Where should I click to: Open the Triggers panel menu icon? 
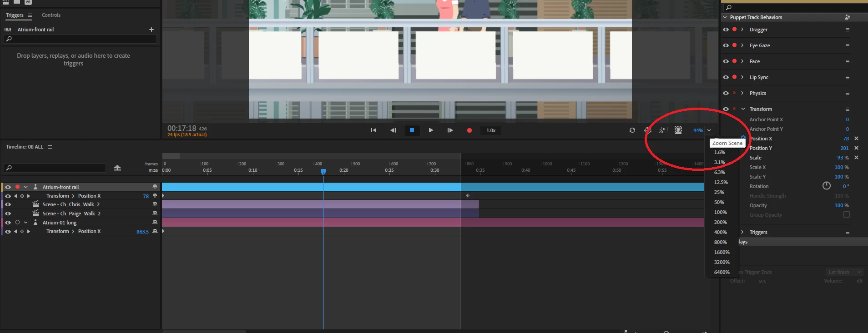click(30, 15)
